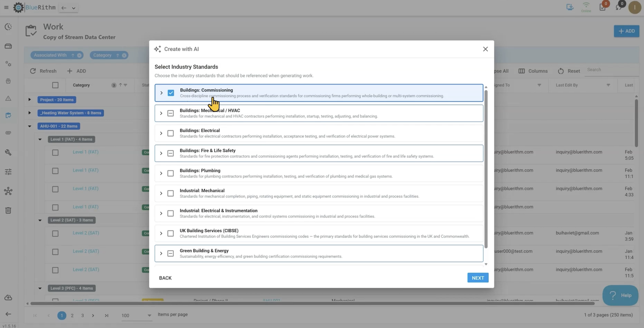Expand Industrial: Mechanical standards list
This screenshot has height=328, width=644.
coord(161,194)
